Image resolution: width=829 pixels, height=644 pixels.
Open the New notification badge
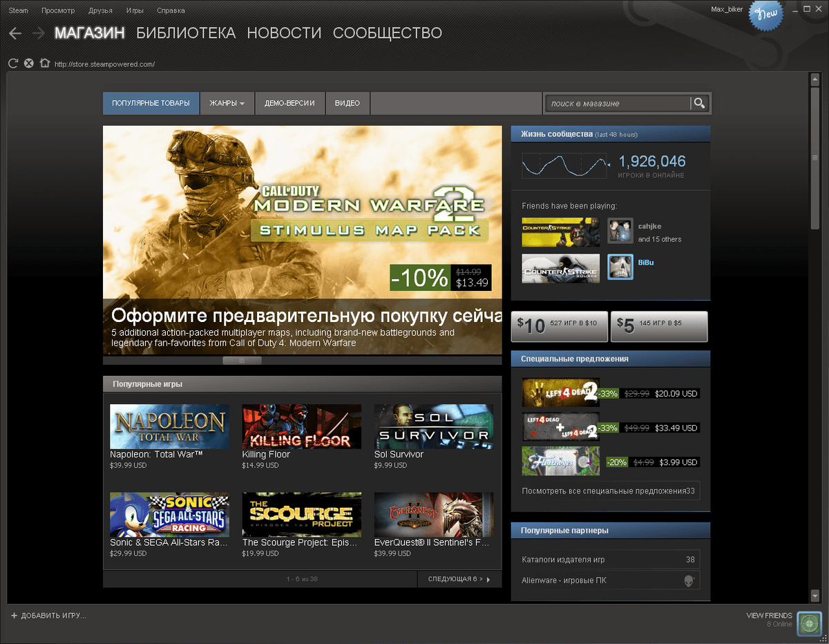click(x=766, y=15)
